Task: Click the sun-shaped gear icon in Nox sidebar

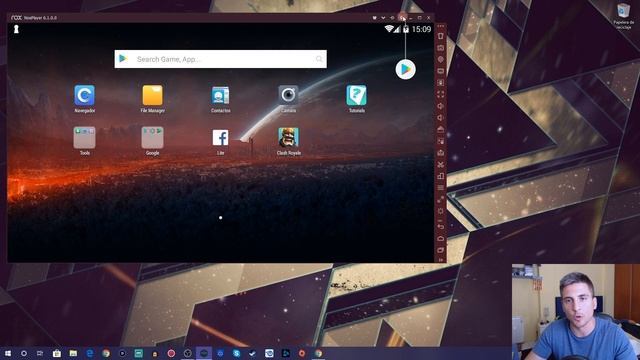Action: [x=440, y=211]
